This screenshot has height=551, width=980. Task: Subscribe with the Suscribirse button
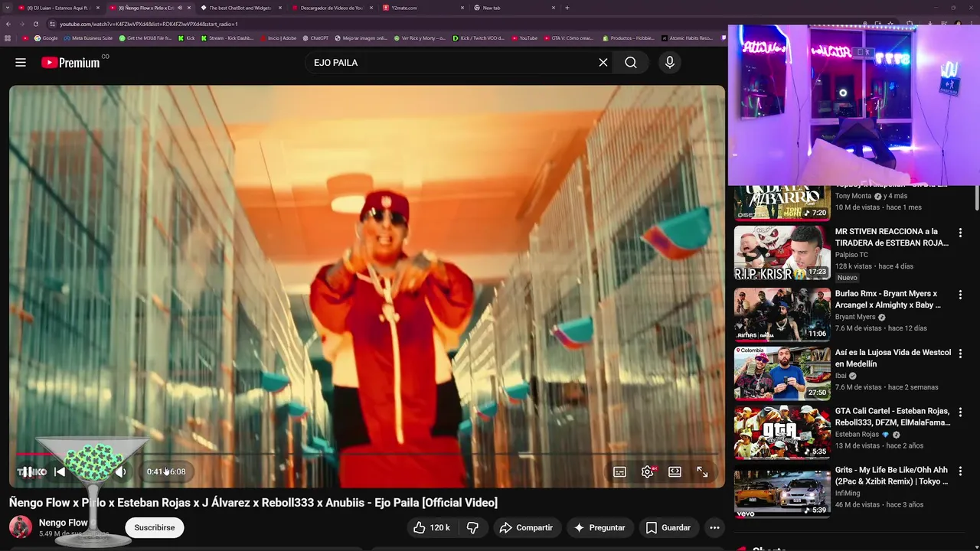(x=155, y=527)
